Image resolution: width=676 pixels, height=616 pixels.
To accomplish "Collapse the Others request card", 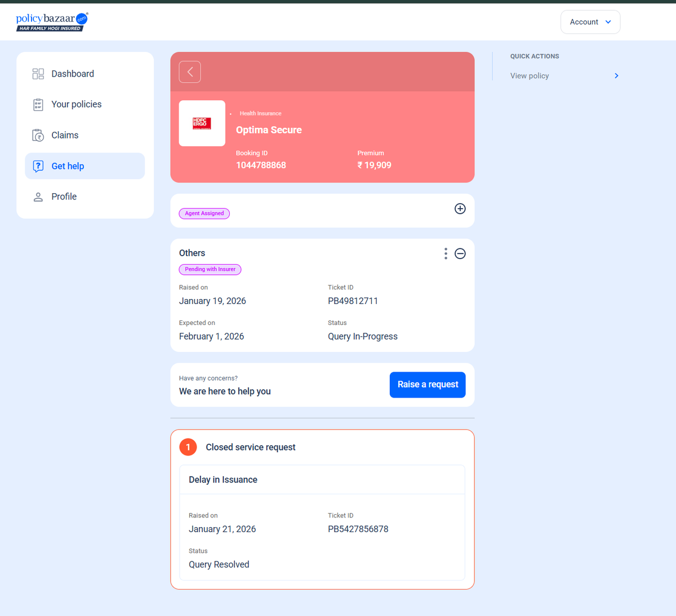I will [460, 253].
